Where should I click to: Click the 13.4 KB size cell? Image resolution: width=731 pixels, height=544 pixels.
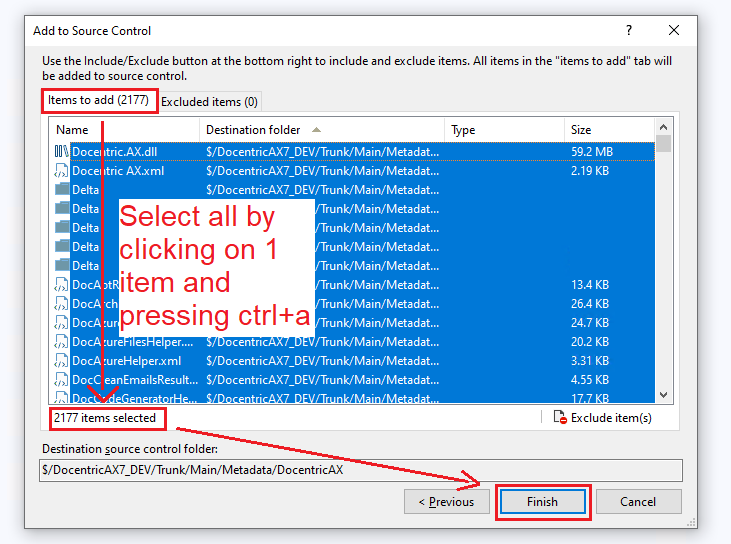(590, 285)
